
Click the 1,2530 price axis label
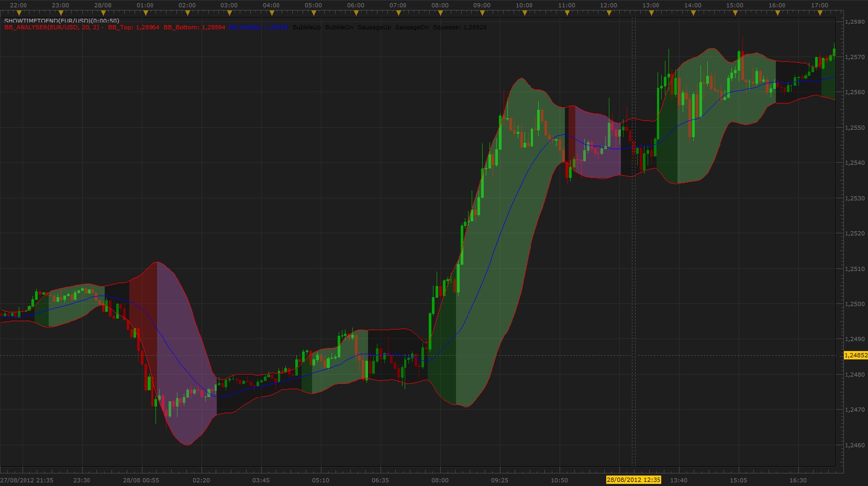[x=854, y=198]
